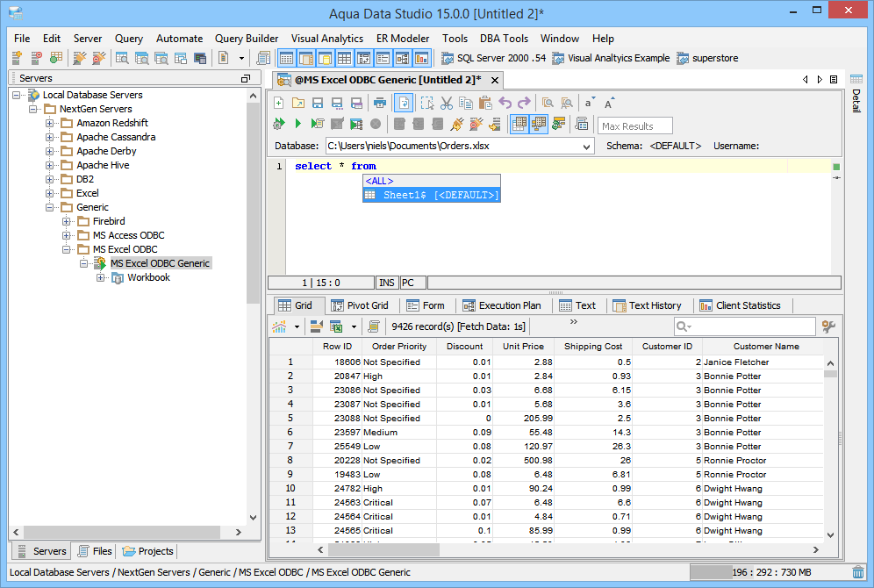This screenshot has height=588, width=874.
Task: Click the Paste clipboard icon
Action: click(x=485, y=103)
